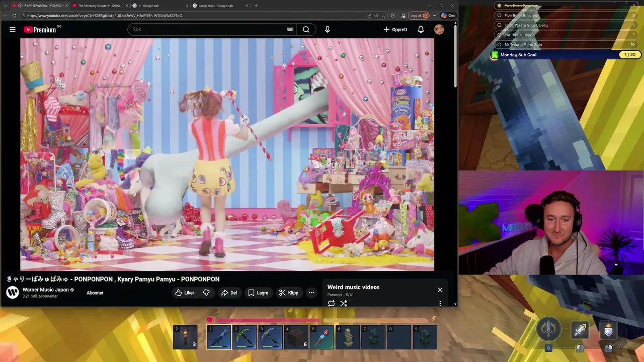Close The Mortuary Assistant browser tab
This screenshot has height=362, width=644.
click(x=126, y=6)
